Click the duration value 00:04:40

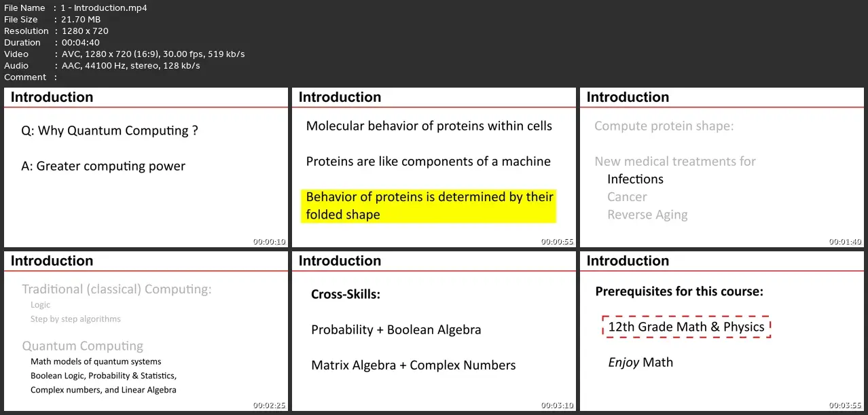click(81, 43)
